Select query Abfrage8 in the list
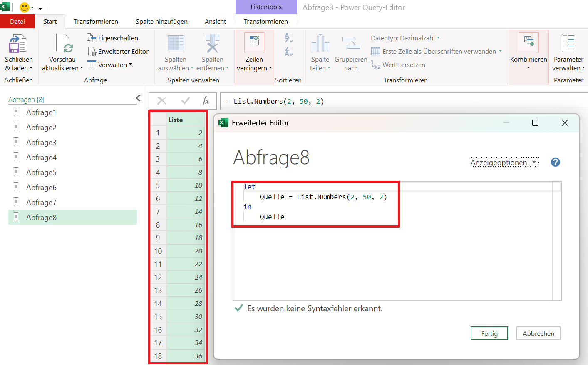 coord(72,217)
